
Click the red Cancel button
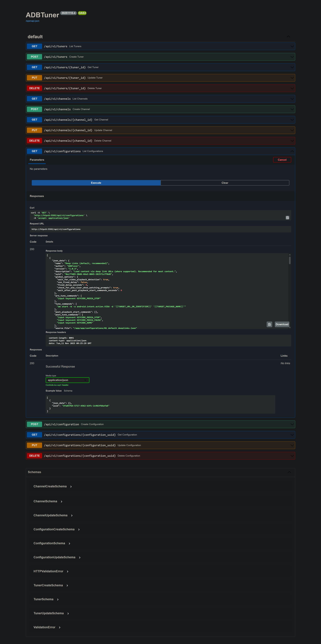(282, 160)
